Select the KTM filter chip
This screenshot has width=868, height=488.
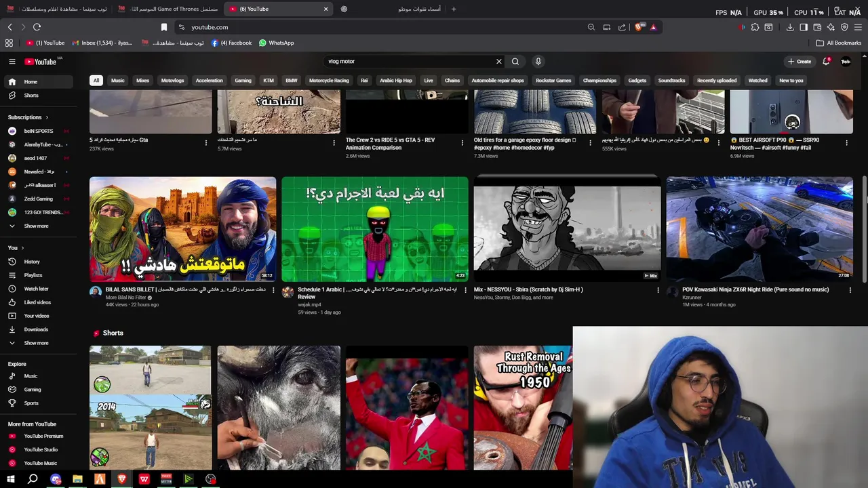[269, 81]
